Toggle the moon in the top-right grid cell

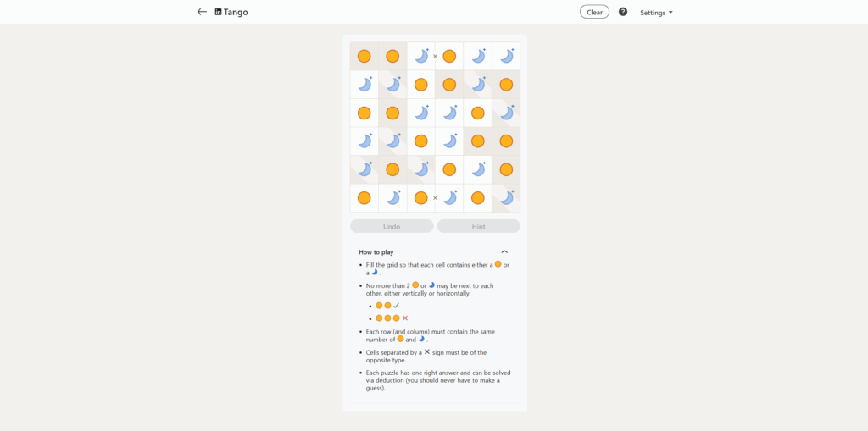(x=506, y=57)
